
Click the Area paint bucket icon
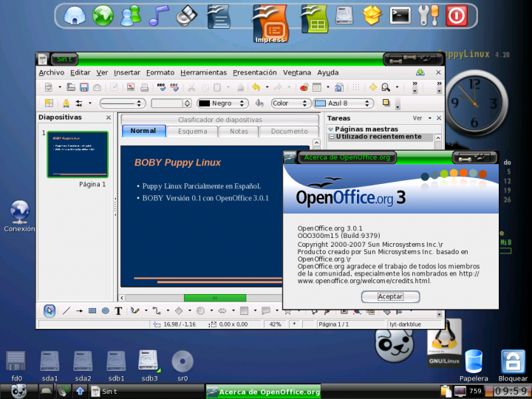[x=259, y=103]
